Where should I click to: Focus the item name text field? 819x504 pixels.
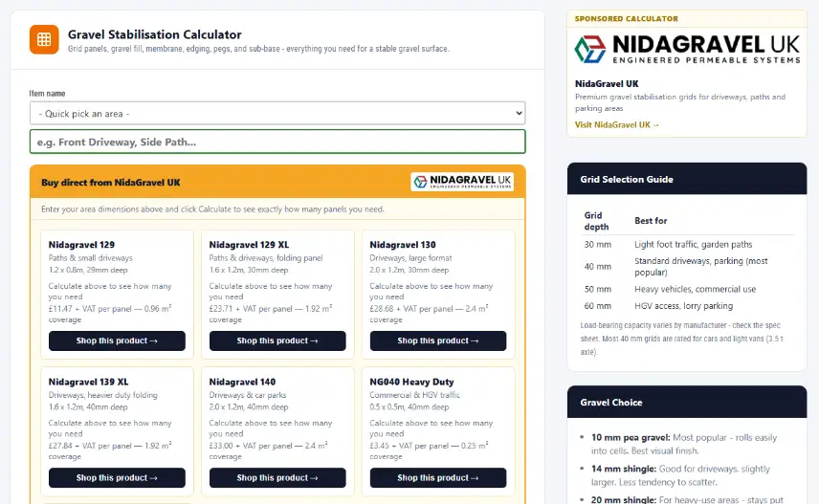277,142
